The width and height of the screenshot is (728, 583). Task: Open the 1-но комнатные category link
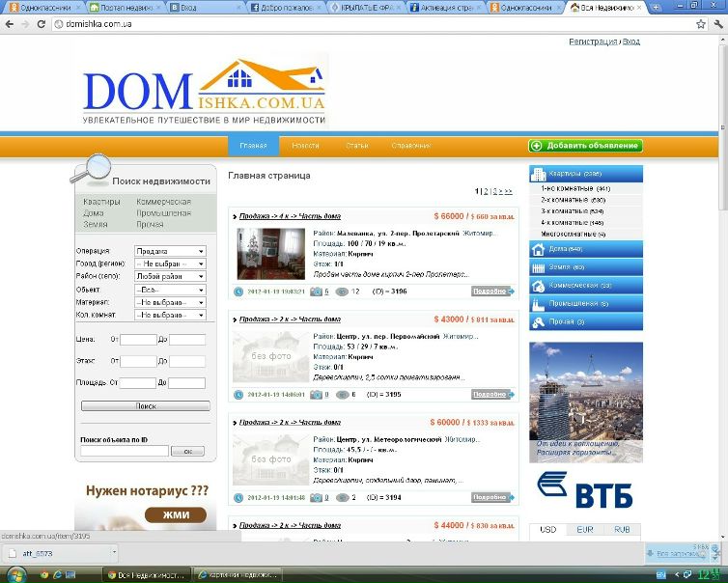click(x=575, y=189)
